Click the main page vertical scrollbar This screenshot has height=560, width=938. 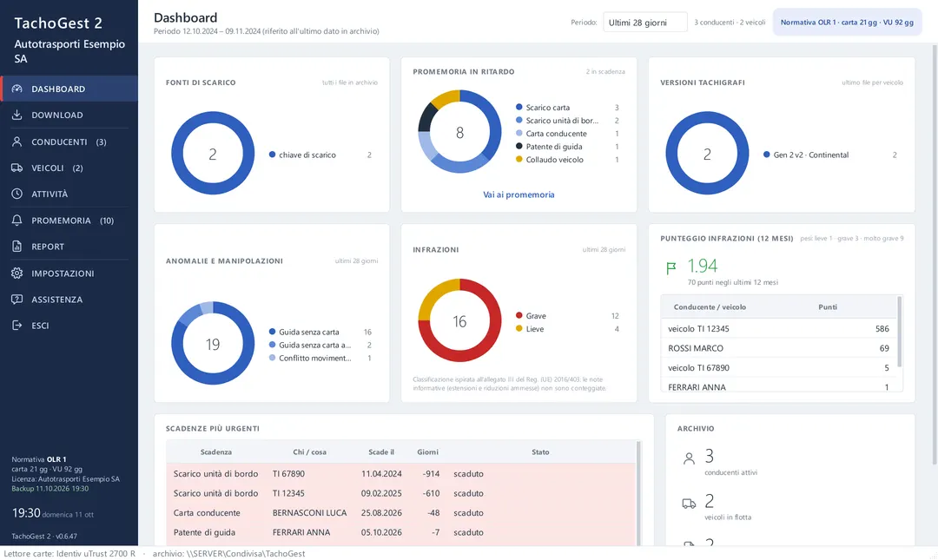pos(935,255)
